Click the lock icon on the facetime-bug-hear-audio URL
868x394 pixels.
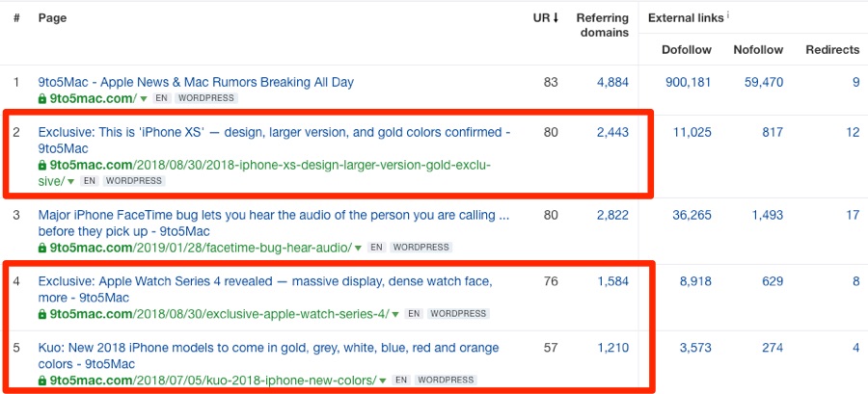(42, 249)
